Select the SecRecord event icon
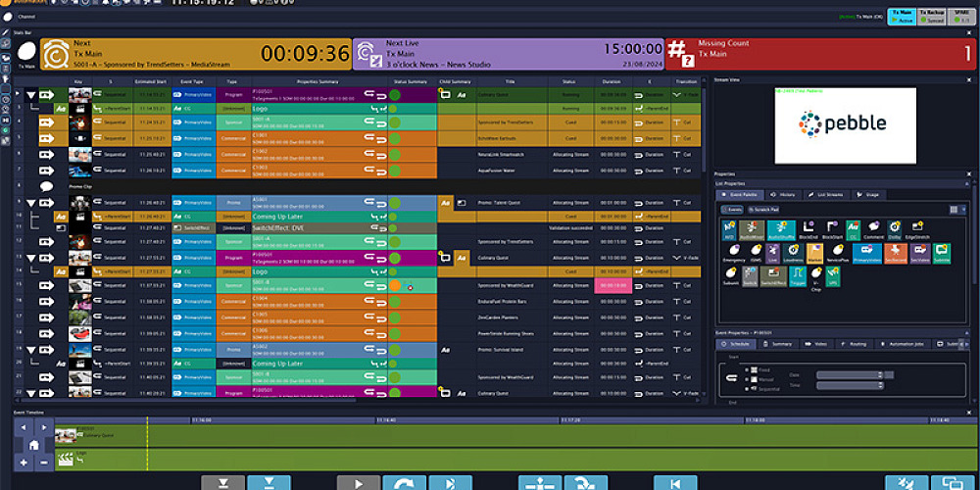 (x=895, y=253)
